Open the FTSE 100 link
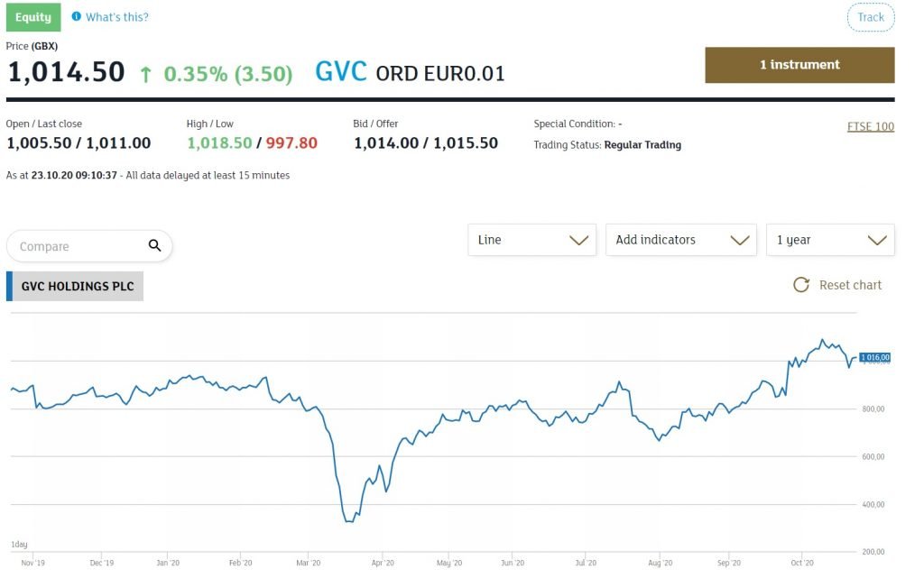 coord(870,126)
